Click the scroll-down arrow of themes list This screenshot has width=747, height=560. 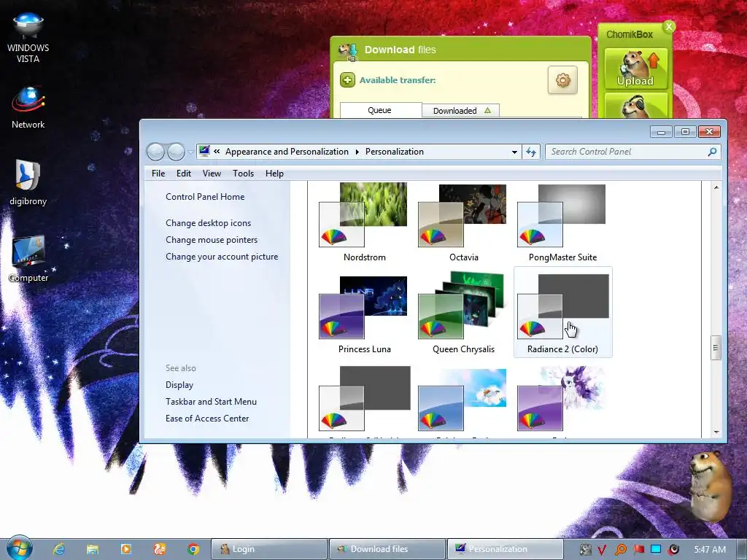click(716, 432)
